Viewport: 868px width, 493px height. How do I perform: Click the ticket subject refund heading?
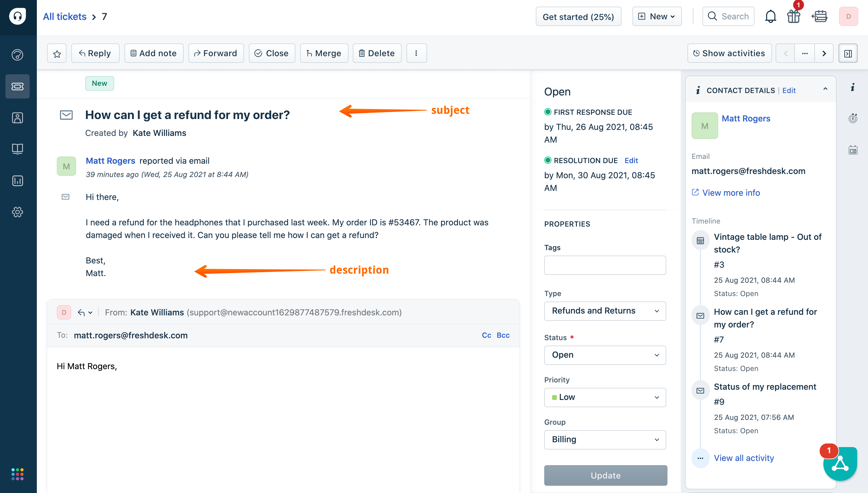pyautogui.click(x=187, y=115)
